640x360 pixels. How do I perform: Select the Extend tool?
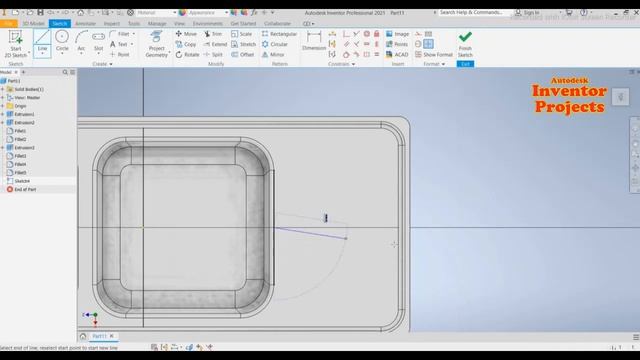coord(215,44)
